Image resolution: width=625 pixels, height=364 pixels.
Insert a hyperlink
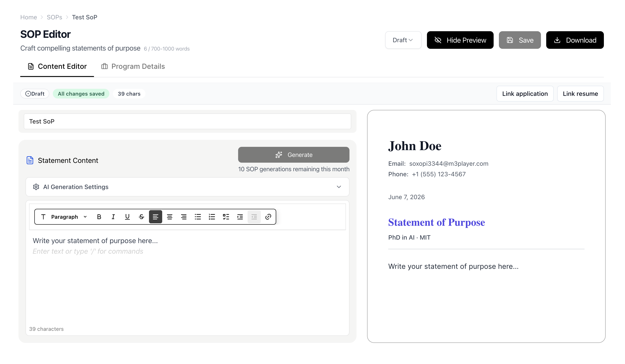pyautogui.click(x=268, y=217)
